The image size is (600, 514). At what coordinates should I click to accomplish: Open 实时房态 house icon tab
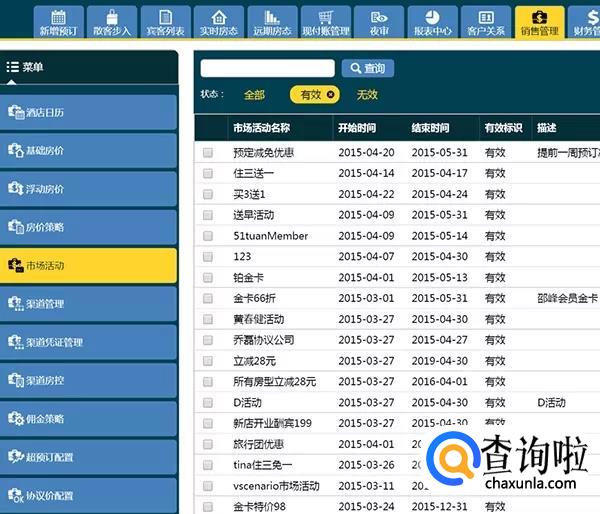coord(218,22)
